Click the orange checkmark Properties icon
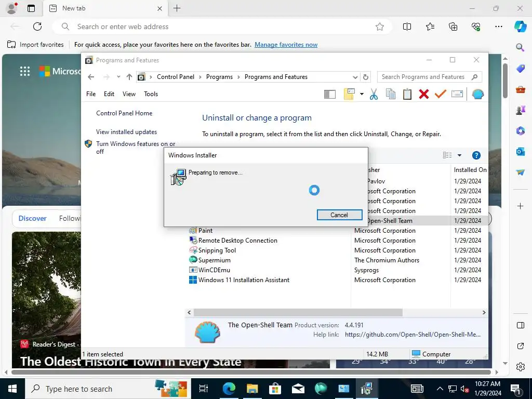Viewport: 532px width, 399px height. (441, 94)
